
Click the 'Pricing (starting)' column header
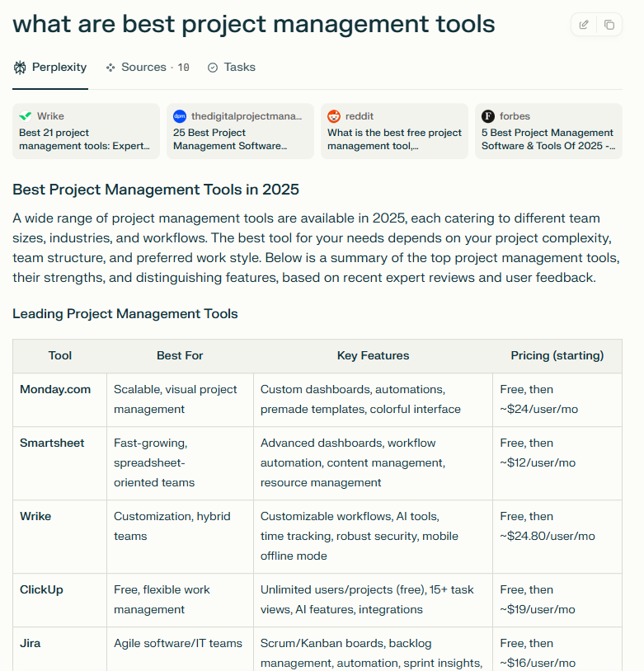coord(557,355)
